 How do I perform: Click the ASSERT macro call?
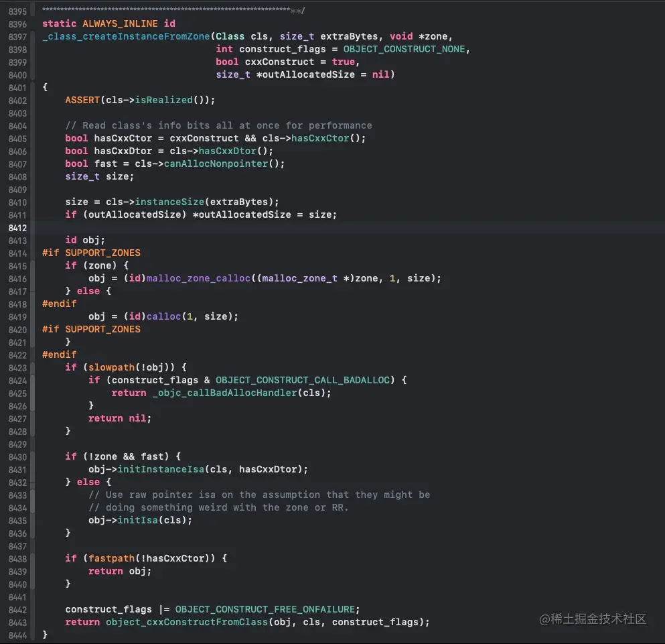pyautogui.click(x=82, y=101)
